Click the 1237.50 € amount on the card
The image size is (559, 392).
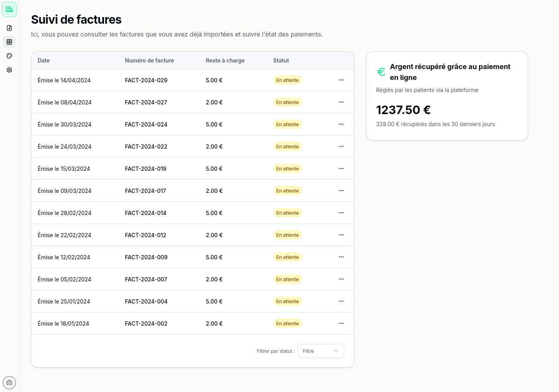point(403,110)
